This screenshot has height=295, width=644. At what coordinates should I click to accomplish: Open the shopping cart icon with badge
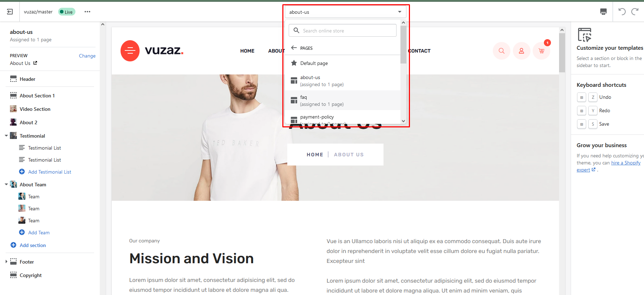click(541, 51)
